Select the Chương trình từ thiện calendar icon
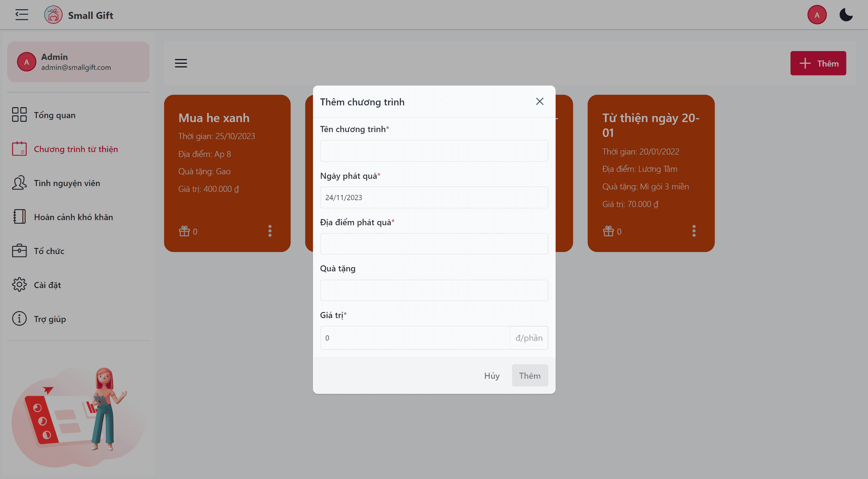868x479 pixels. [19, 149]
